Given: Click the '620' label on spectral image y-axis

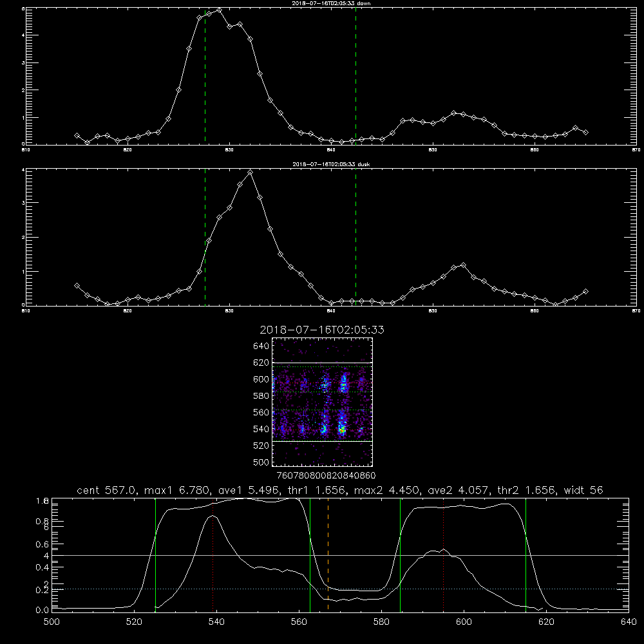Looking at the screenshot, I should (261, 363).
